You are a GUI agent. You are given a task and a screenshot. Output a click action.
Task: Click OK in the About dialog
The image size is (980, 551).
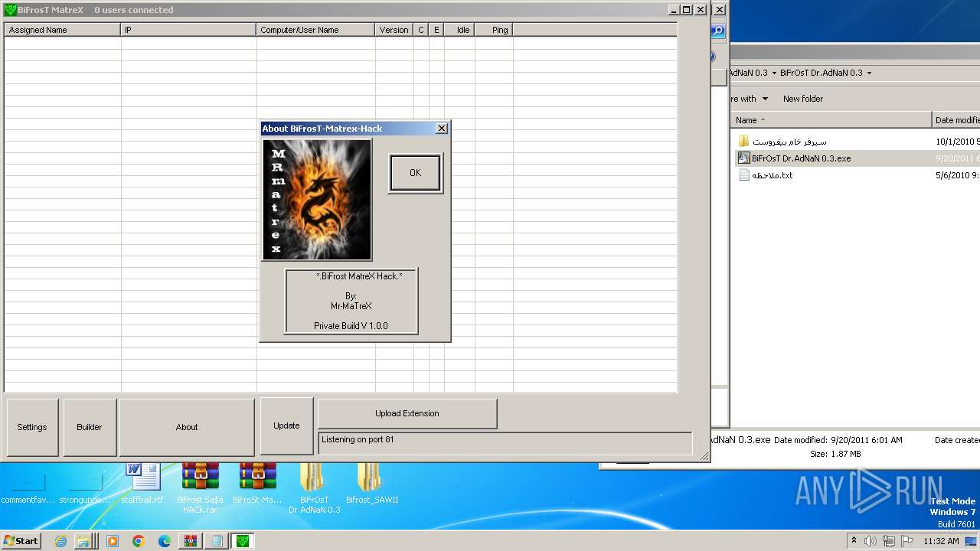pyautogui.click(x=416, y=173)
